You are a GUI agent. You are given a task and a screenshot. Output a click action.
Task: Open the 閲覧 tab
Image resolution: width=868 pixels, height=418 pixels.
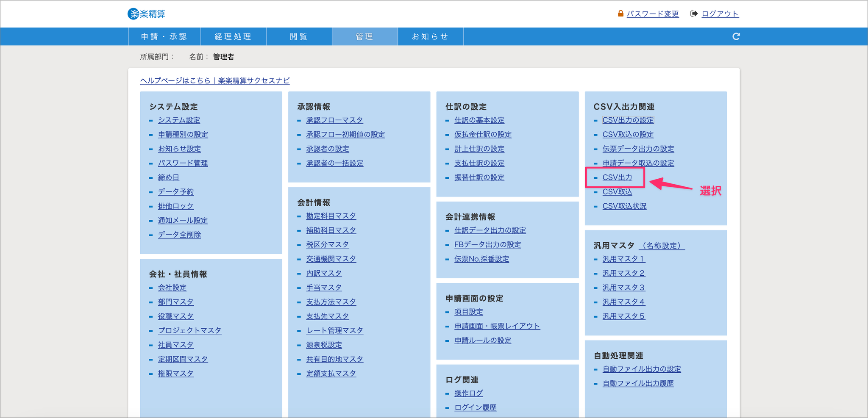pyautogui.click(x=299, y=36)
